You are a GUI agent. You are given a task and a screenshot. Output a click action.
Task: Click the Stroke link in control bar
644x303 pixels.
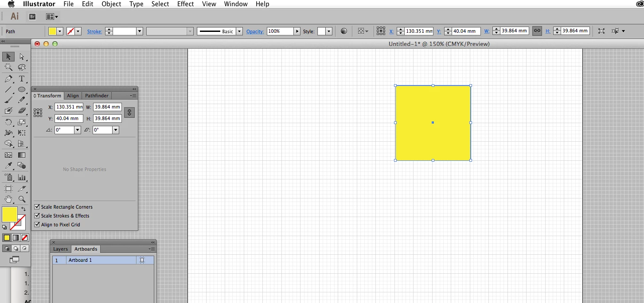[x=94, y=31]
